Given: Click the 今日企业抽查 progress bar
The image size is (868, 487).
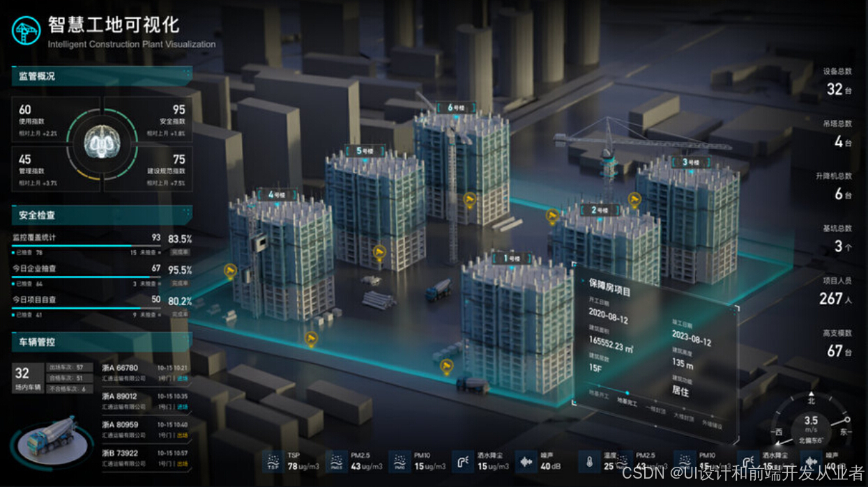Looking at the screenshot, I should pos(86,277).
